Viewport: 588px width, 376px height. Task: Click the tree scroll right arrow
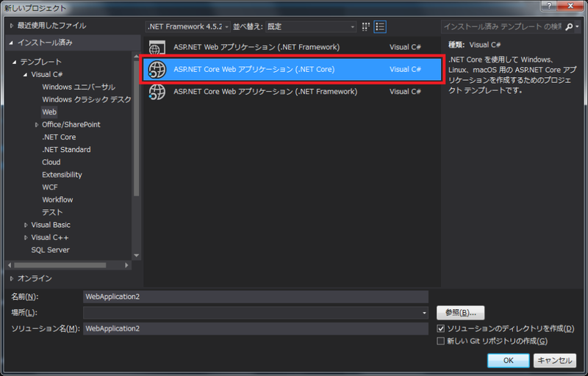click(x=126, y=265)
